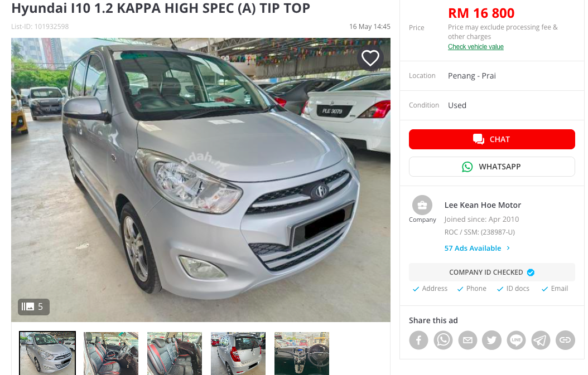The image size is (588, 375).
Task: Share ad by email icon
Action: point(467,340)
